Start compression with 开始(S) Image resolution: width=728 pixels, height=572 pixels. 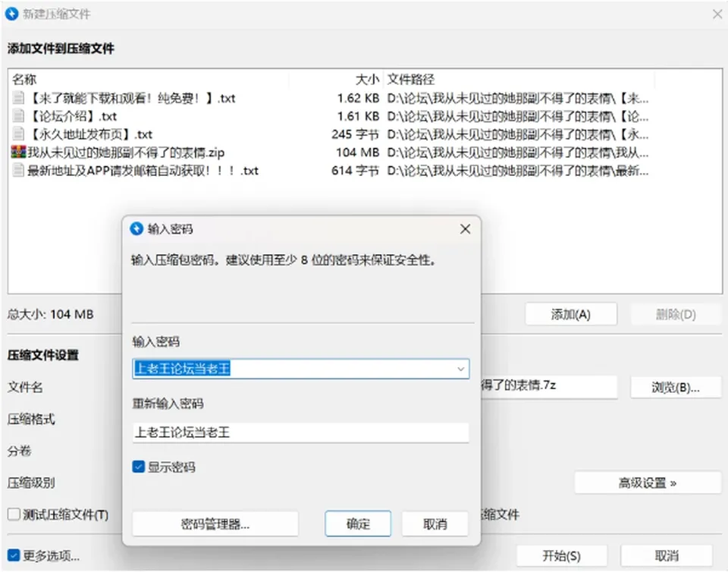[562, 556]
